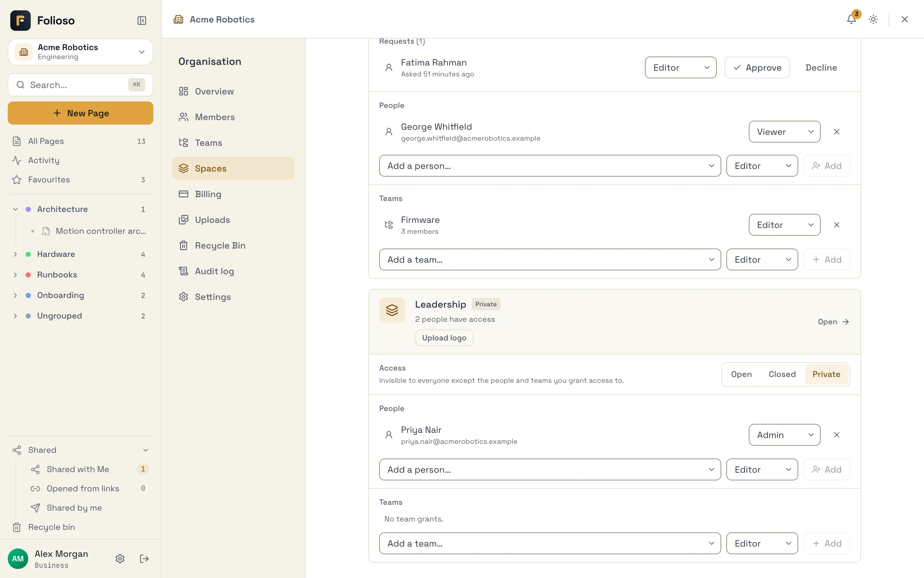
Task: Open Organisation Settings
Action: [x=233, y=297]
